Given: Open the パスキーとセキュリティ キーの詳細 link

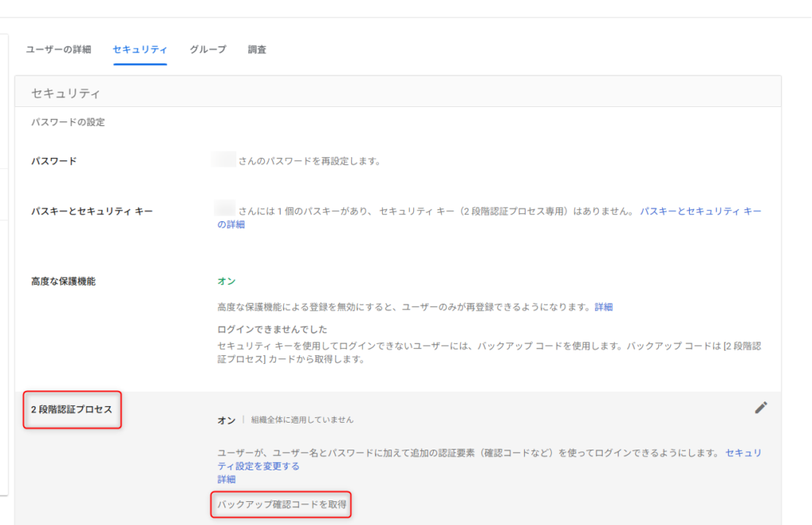Looking at the screenshot, I should [x=700, y=212].
